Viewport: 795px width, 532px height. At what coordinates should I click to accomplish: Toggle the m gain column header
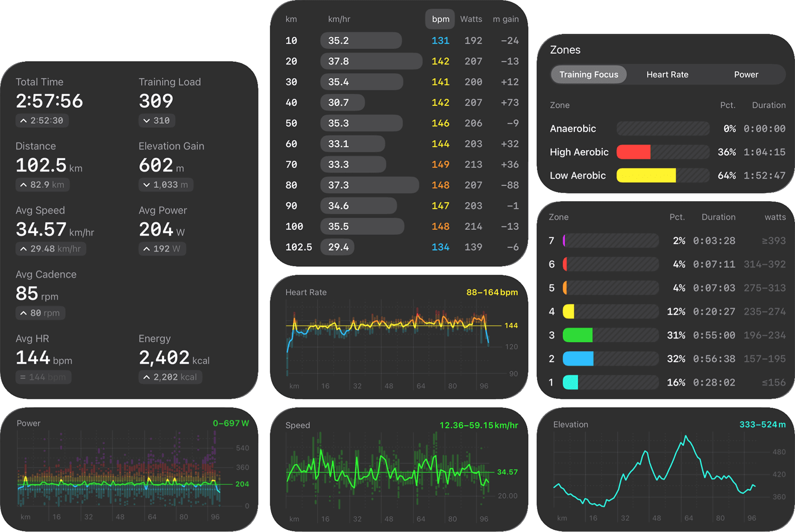[x=505, y=19]
